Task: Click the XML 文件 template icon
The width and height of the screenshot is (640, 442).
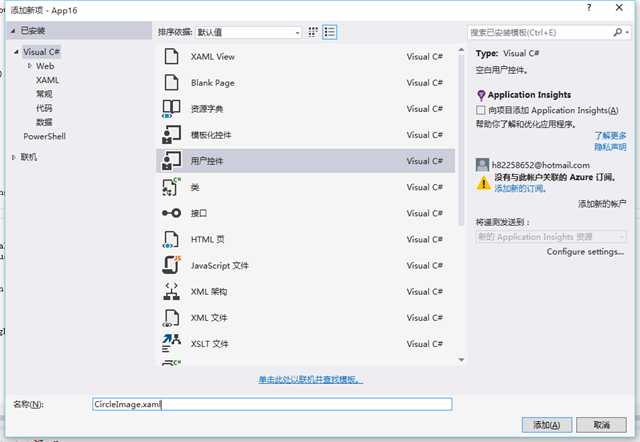Action: tap(171, 318)
